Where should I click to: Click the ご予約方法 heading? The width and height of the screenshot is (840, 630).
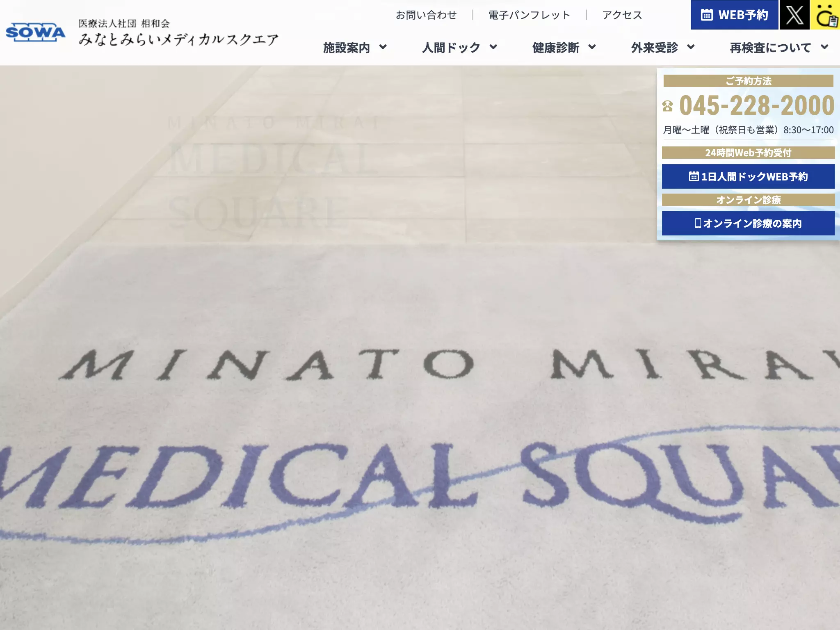[748, 81]
